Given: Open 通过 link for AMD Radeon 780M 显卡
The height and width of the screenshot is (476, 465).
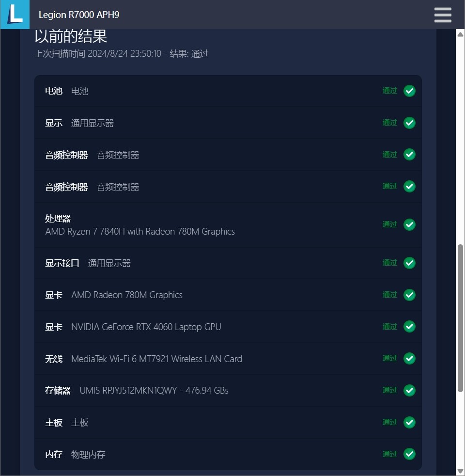Looking at the screenshot, I should click(389, 294).
